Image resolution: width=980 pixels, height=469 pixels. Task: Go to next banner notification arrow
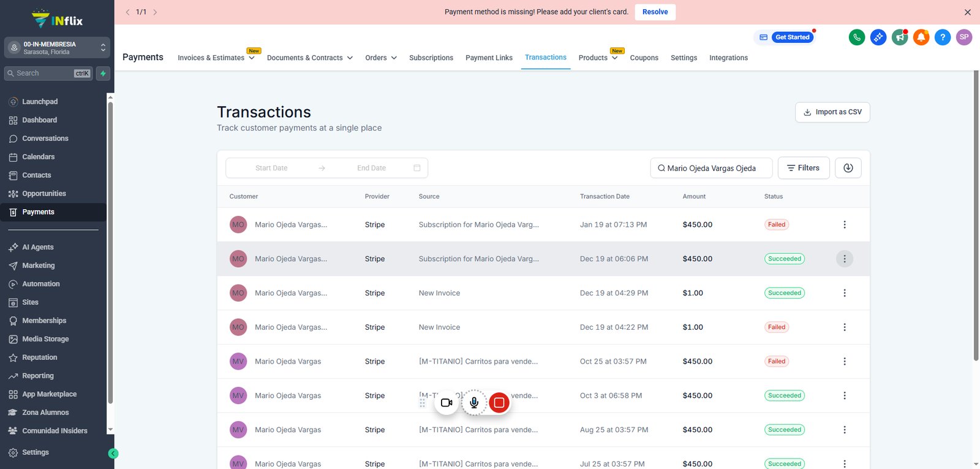point(155,12)
